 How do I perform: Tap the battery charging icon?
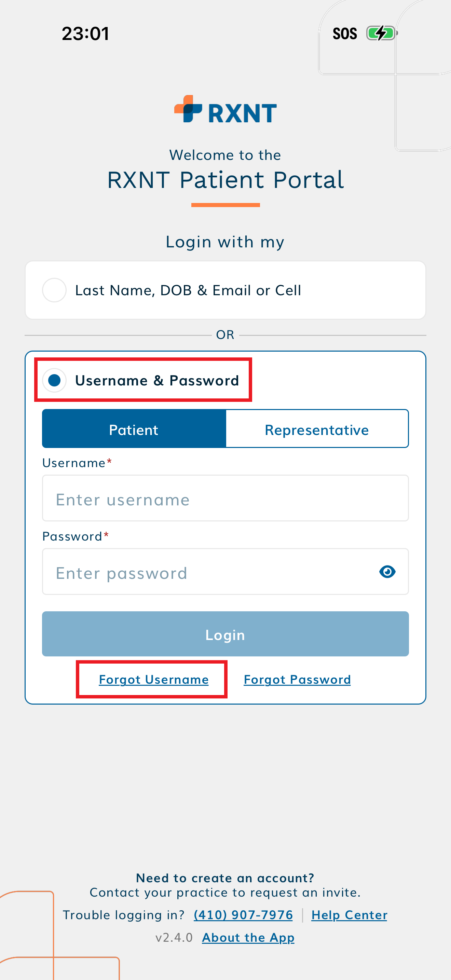(x=381, y=33)
